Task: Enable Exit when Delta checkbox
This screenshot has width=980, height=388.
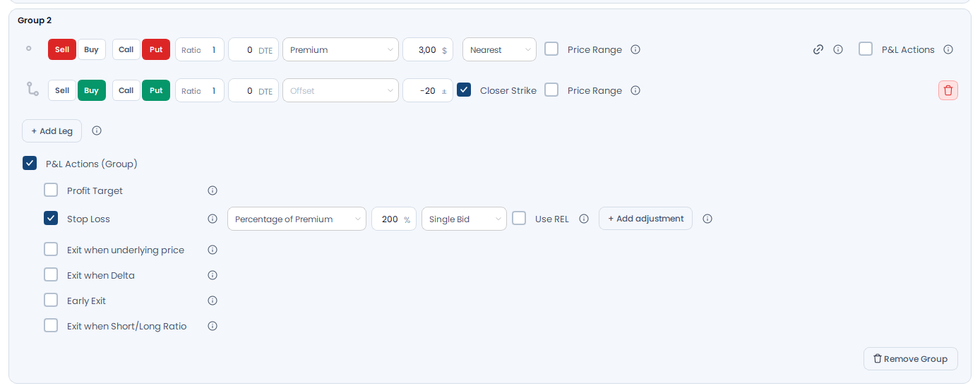Action: [51, 274]
